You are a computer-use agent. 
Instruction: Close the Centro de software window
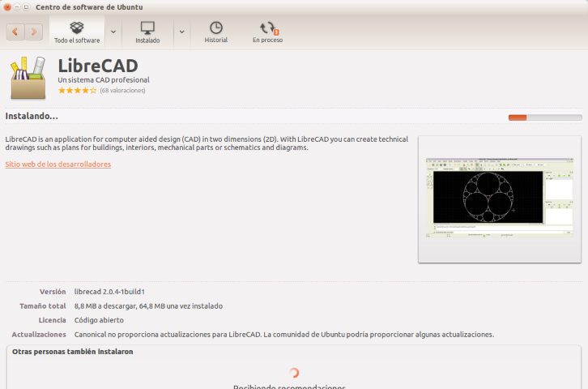[7, 7]
